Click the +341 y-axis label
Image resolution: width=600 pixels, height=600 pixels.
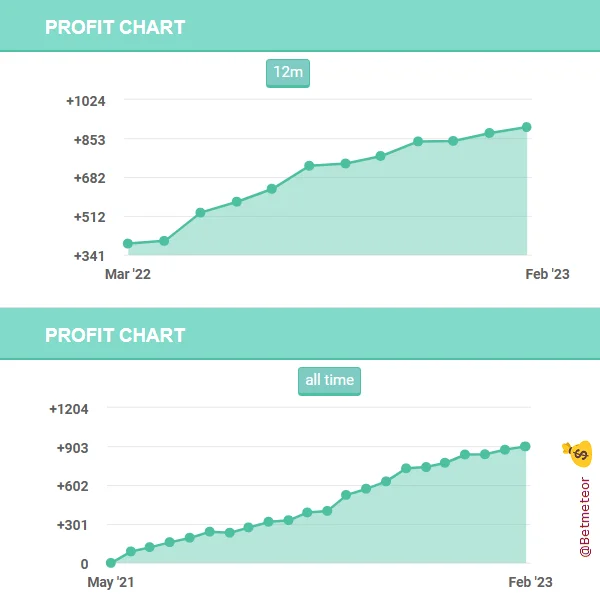coord(90,256)
